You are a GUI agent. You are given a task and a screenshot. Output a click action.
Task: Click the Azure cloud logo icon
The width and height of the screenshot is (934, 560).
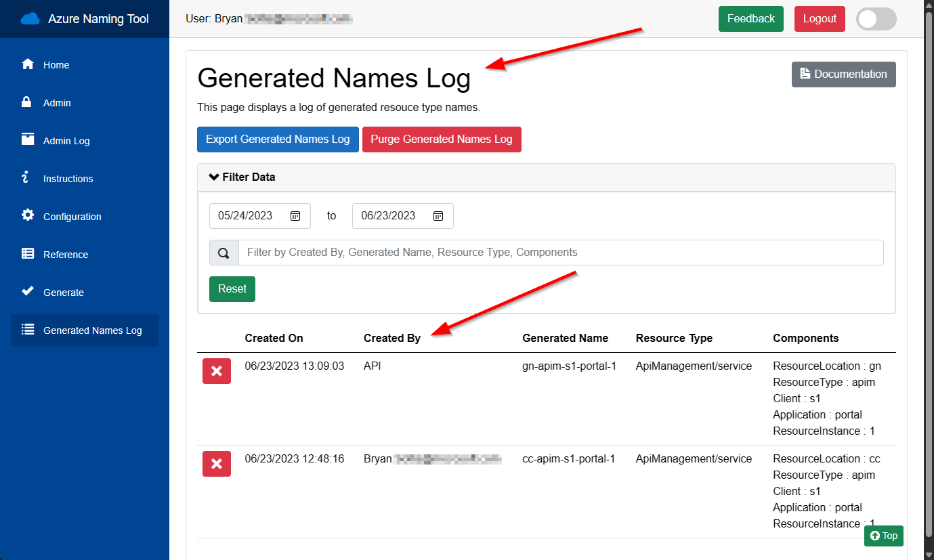tap(30, 19)
